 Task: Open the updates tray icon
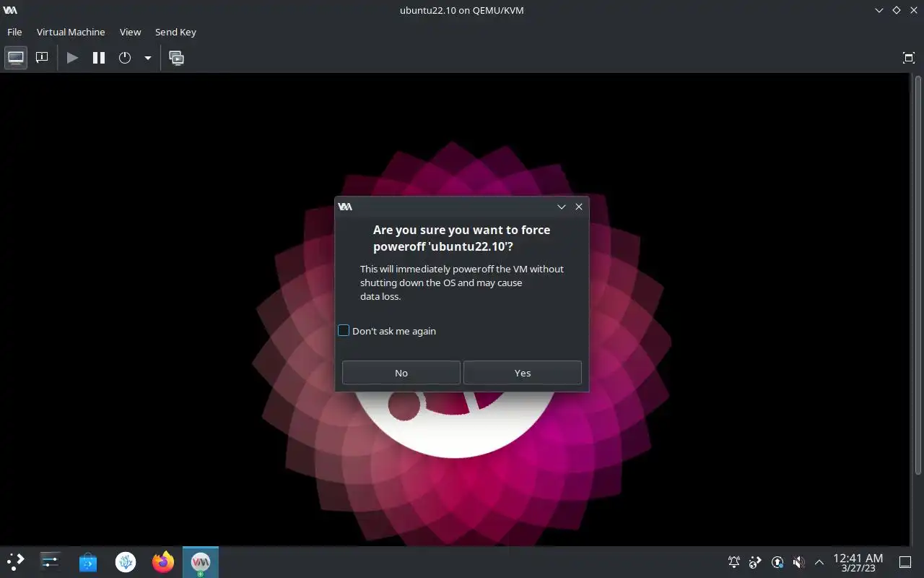tap(777, 561)
